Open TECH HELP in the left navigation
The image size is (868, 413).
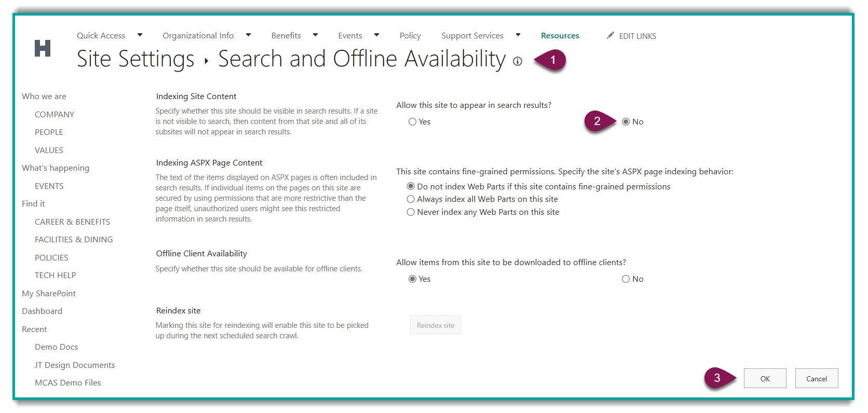(x=55, y=276)
